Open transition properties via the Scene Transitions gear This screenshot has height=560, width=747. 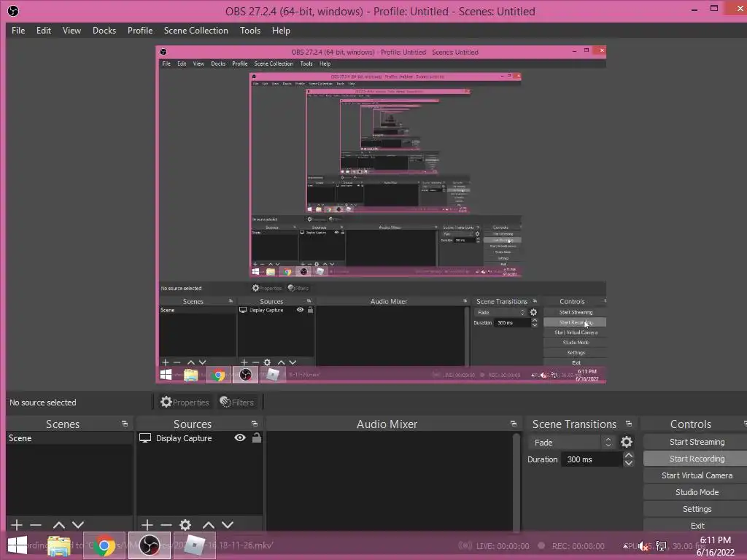[x=627, y=443]
